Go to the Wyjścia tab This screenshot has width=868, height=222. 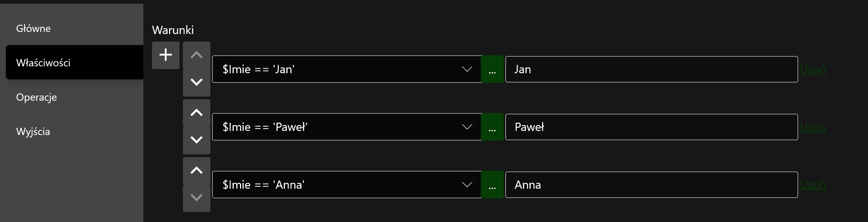click(33, 132)
